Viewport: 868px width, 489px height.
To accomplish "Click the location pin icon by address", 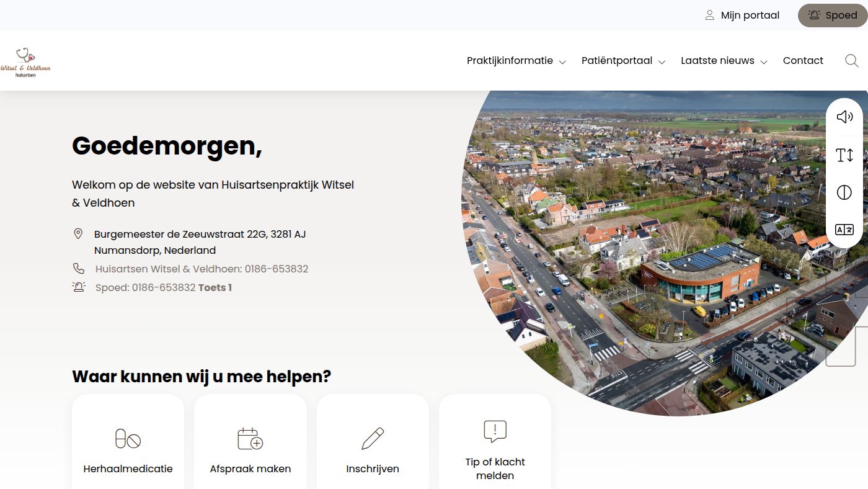I will tap(78, 234).
